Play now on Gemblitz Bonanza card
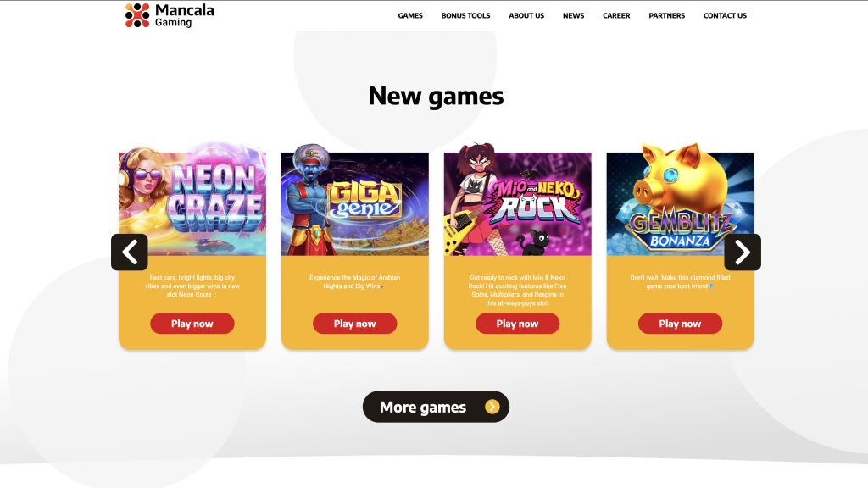Viewport: 868px width, 488px height. click(681, 324)
